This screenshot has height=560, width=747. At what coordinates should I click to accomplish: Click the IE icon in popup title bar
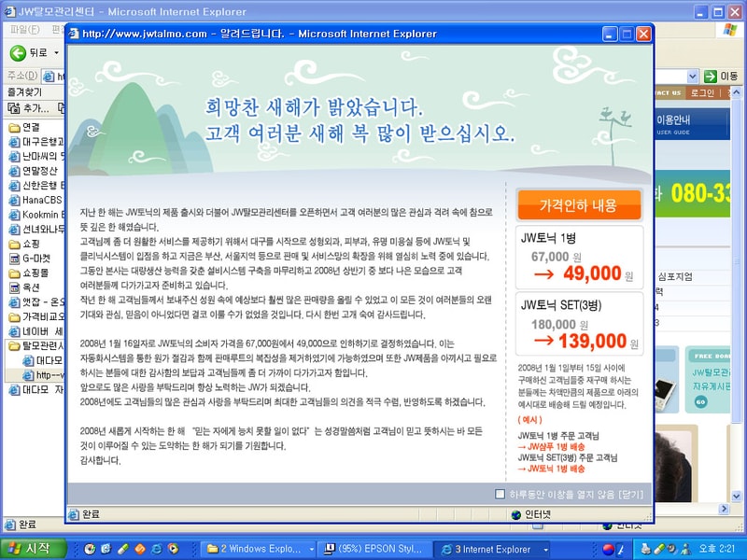(x=74, y=34)
